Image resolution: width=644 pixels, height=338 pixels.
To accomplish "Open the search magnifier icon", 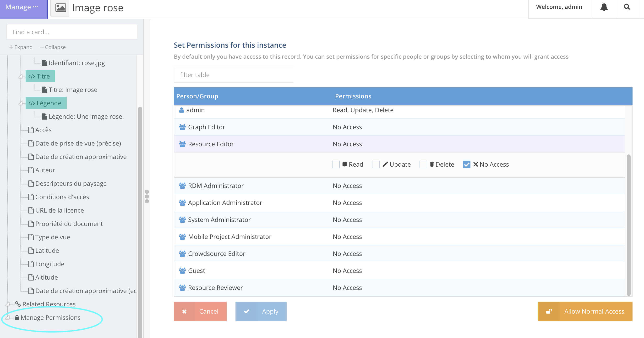I will click(x=627, y=7).
